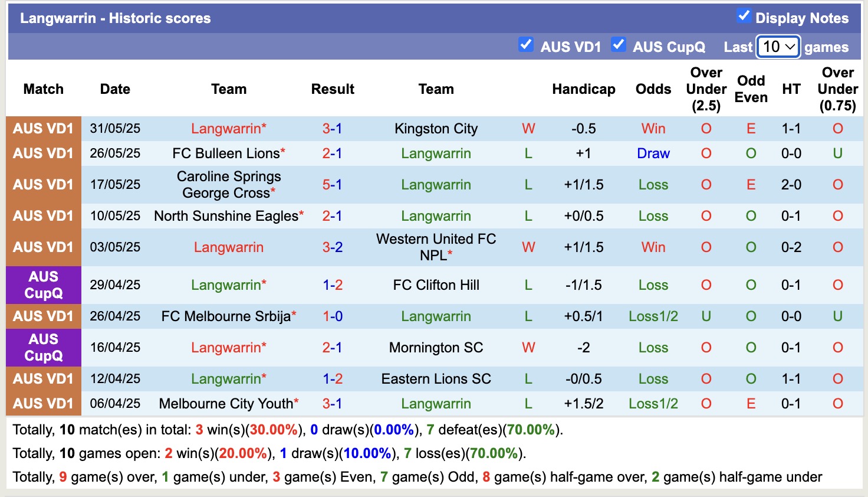
Task: Click the Draw odds on the 26/05/25 row
Action: 653,153
